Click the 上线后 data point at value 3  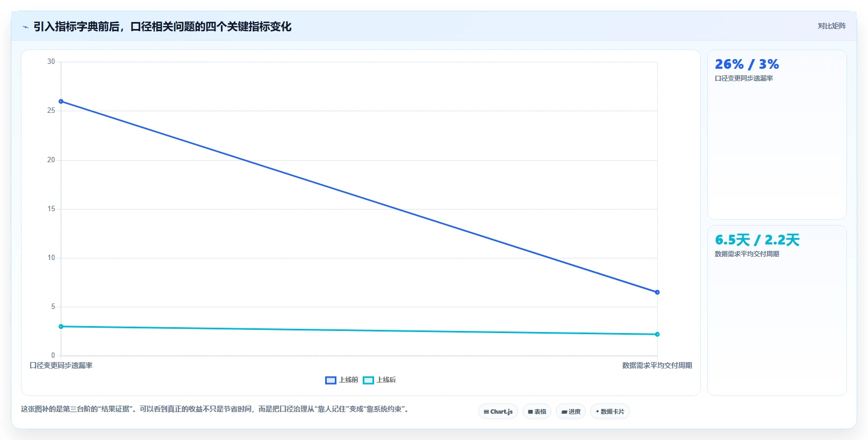click(61, 327)
